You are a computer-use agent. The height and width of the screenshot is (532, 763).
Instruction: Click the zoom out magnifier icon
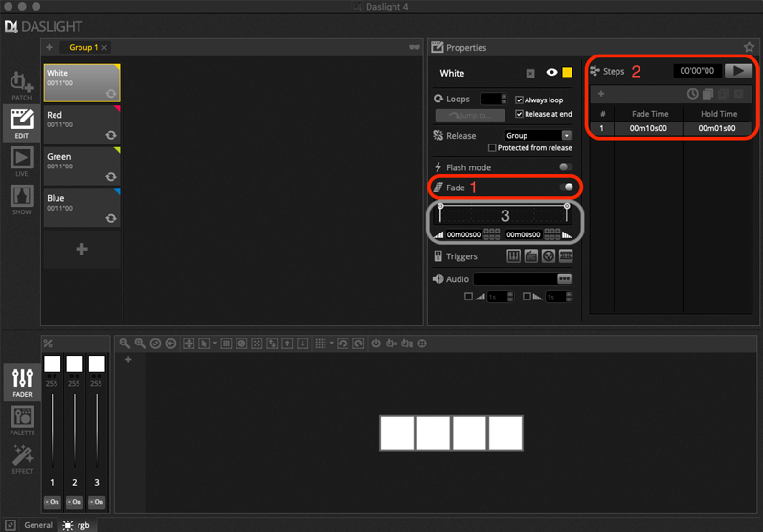tap(124, 344)
